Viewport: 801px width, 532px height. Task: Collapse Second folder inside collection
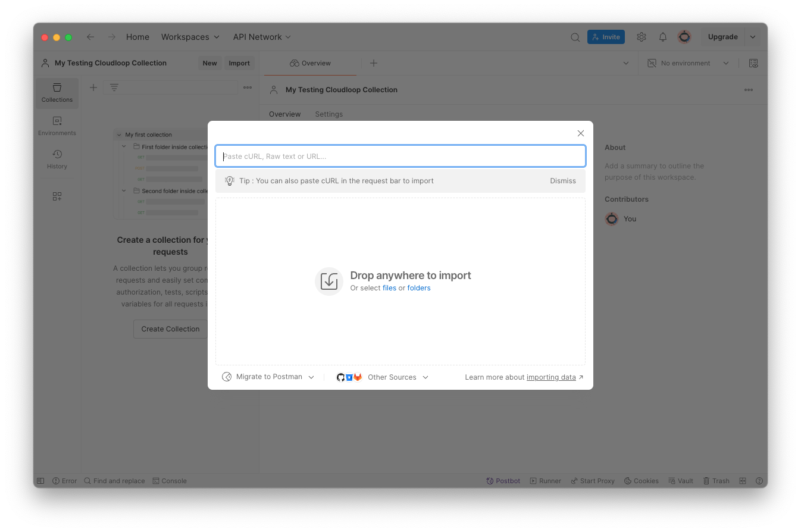tap(124, 191)
